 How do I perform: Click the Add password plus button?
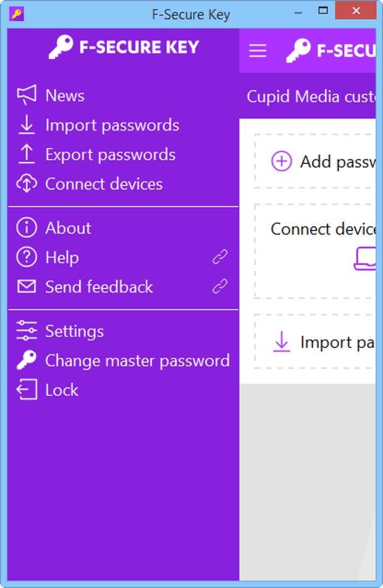[x=282, y=162]
